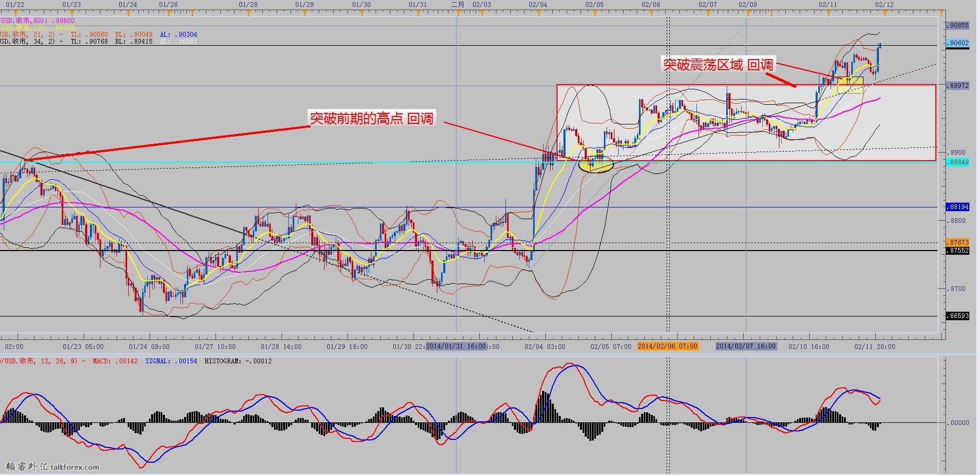Select the highlighted 2014/02/07 16:00 time marker
The height and width of the screenshot is (475, 980).
pos(746,346)
